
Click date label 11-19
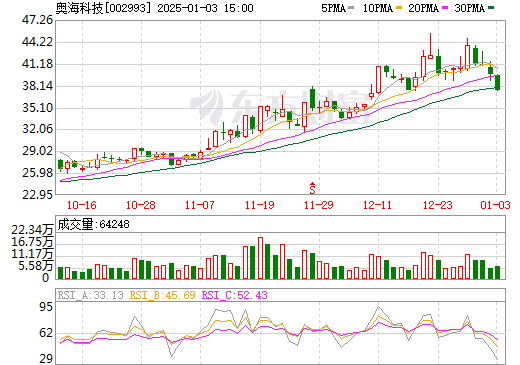pyautogui.click(x=260, y=205)
